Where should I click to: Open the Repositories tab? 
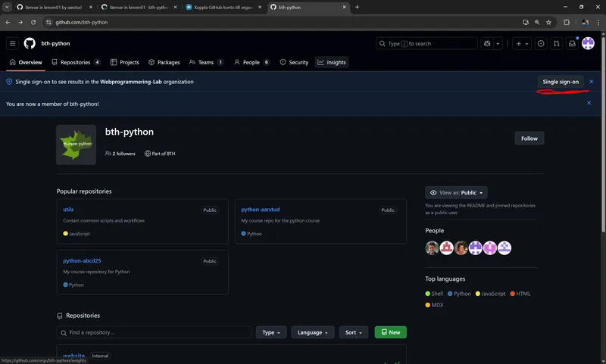(x=77, y=62)
